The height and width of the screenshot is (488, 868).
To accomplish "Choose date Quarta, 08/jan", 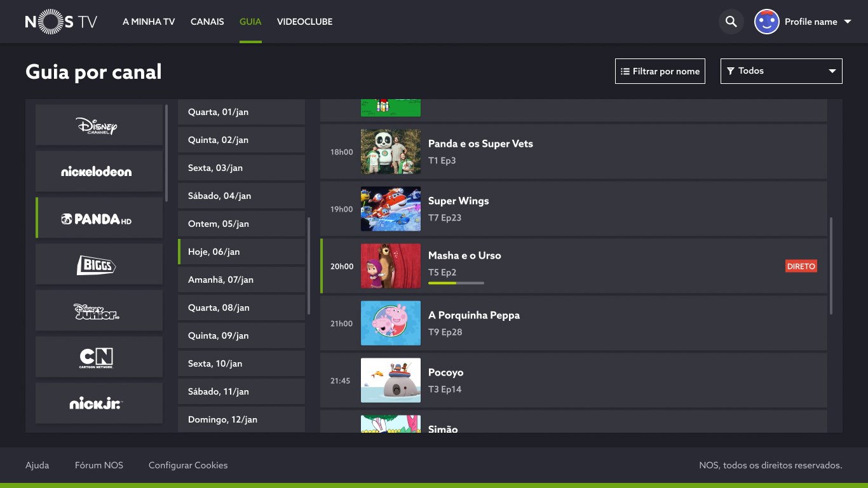I will pos(241,308).
